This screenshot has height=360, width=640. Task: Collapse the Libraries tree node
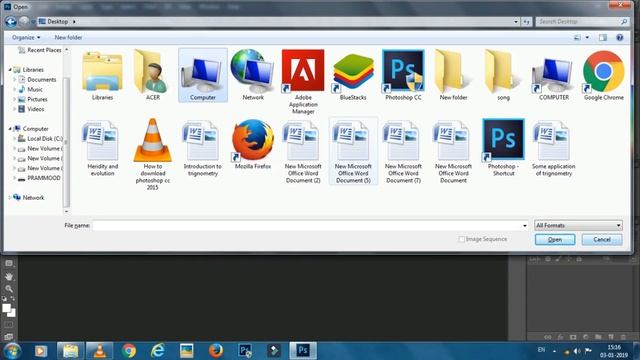[x=10, y=70]
